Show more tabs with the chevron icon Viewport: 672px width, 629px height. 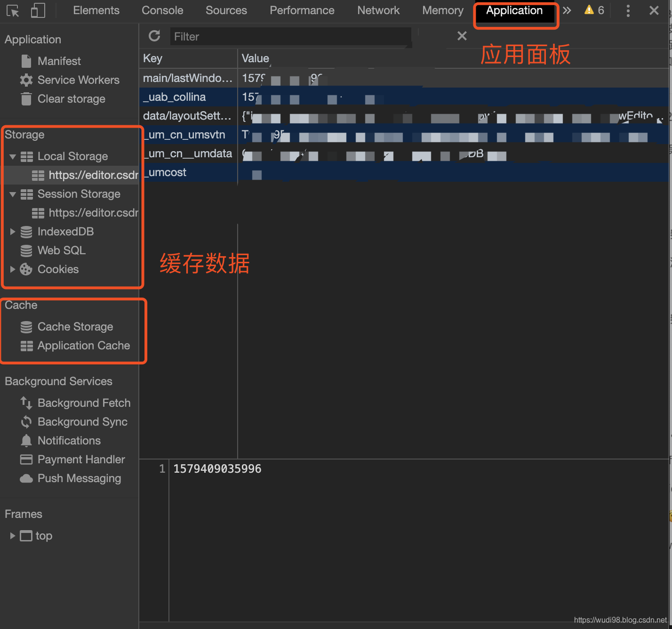(x=567, y=10)
